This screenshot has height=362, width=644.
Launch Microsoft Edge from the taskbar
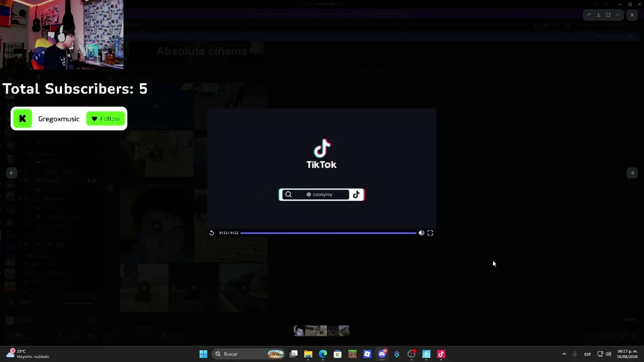pos(323,354)
